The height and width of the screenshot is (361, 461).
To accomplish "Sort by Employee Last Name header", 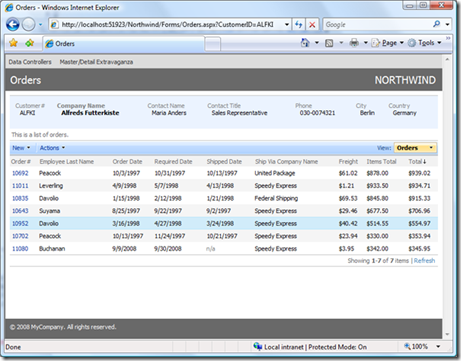I will (x=67, y=162).
